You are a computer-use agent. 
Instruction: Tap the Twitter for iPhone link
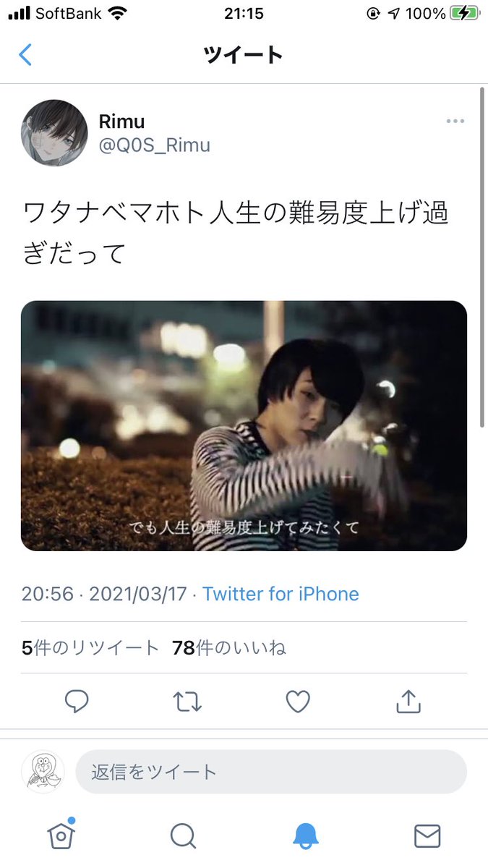[281, 594]
